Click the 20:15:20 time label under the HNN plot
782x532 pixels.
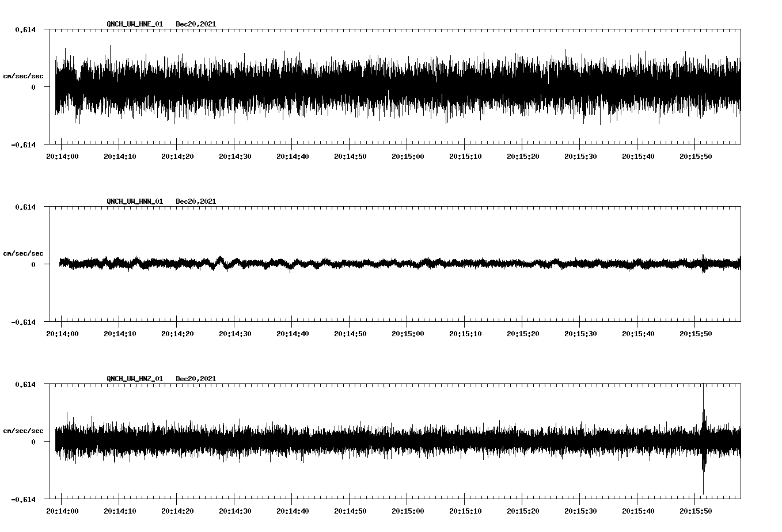click(x=523, y=334)
